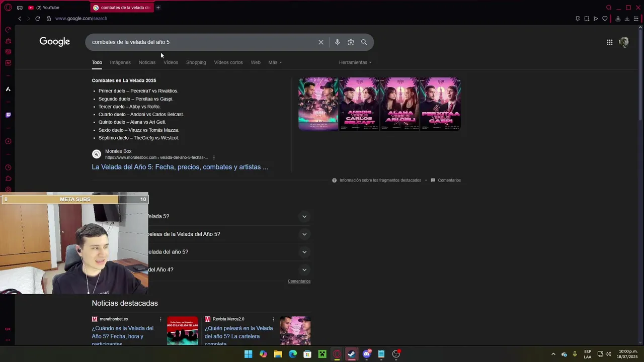Click inside the Google search input

coord(201,42)
